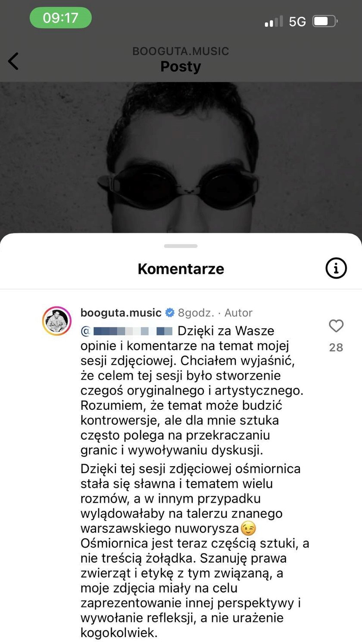362x644 pixels.
Task: Tap the BOOGUTA.MUSIC header label
Action: point(181,51)
